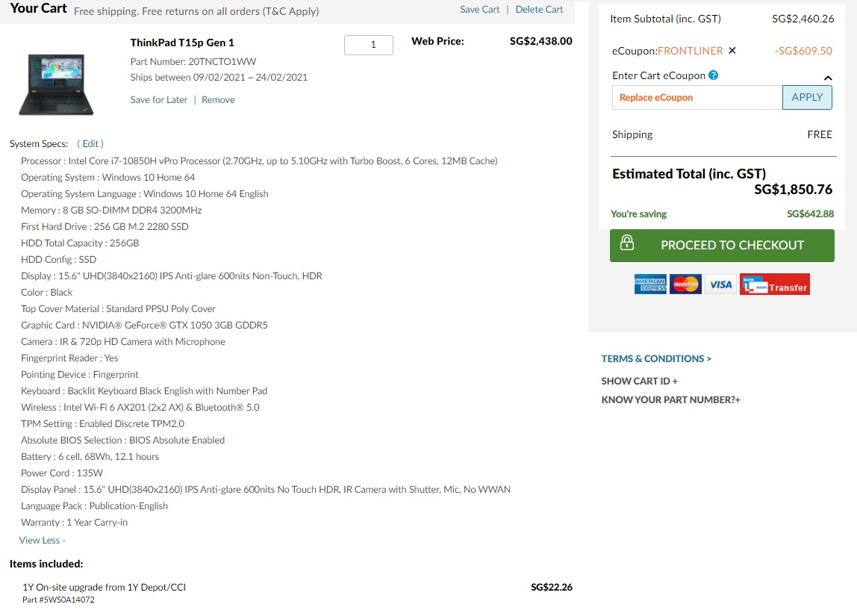Edit the system specs
This screenshot has height=616, width=857.
(90, 144)
